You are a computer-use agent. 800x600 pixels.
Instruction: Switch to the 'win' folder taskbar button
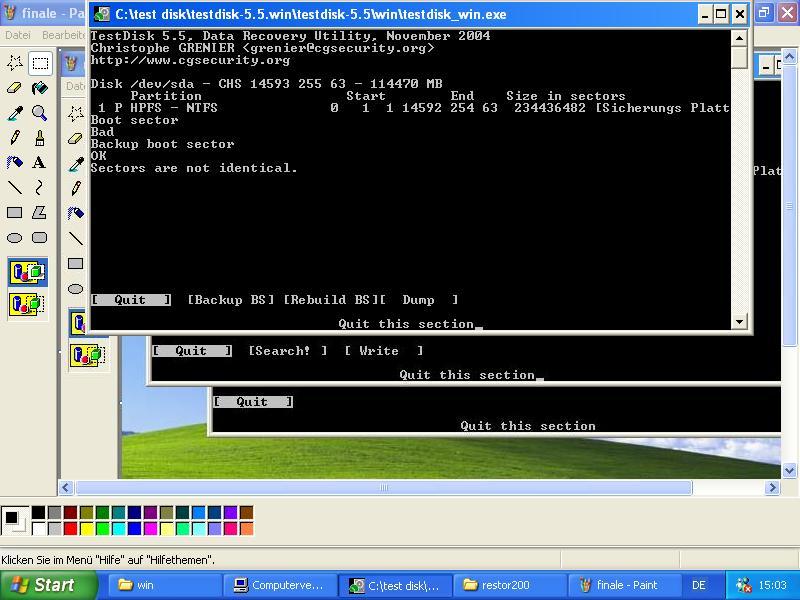[x=164, y=585]
